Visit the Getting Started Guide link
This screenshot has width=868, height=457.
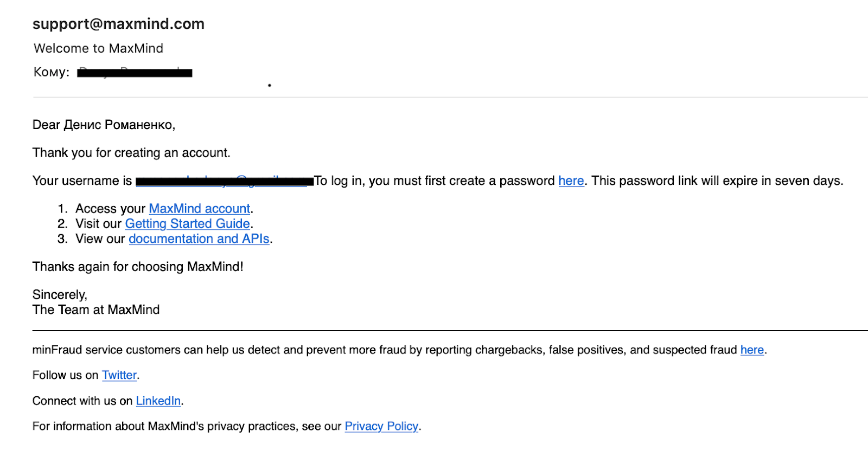coord(187,224)
